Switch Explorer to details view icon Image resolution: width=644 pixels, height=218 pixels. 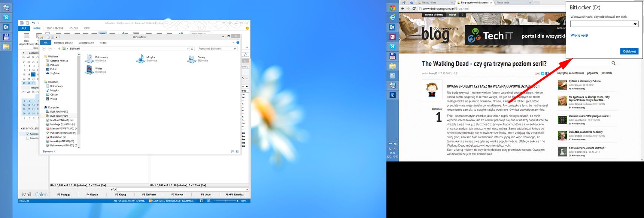(x=233, y=152)
